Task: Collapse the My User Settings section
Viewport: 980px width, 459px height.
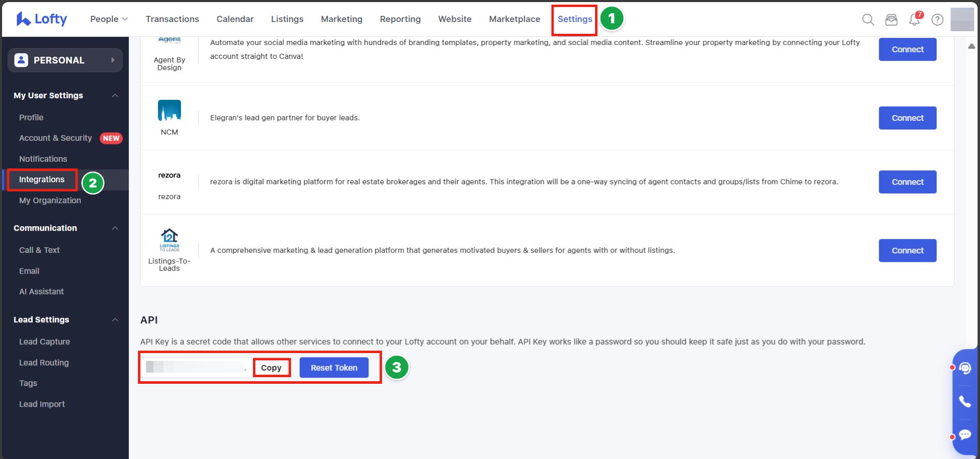Action: pyautogui.click(x=115, y=96)
